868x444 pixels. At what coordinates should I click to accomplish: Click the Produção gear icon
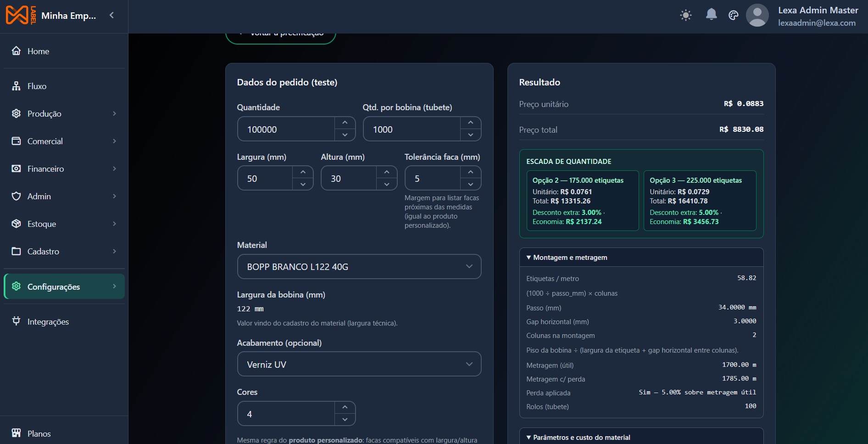[16, 113]
